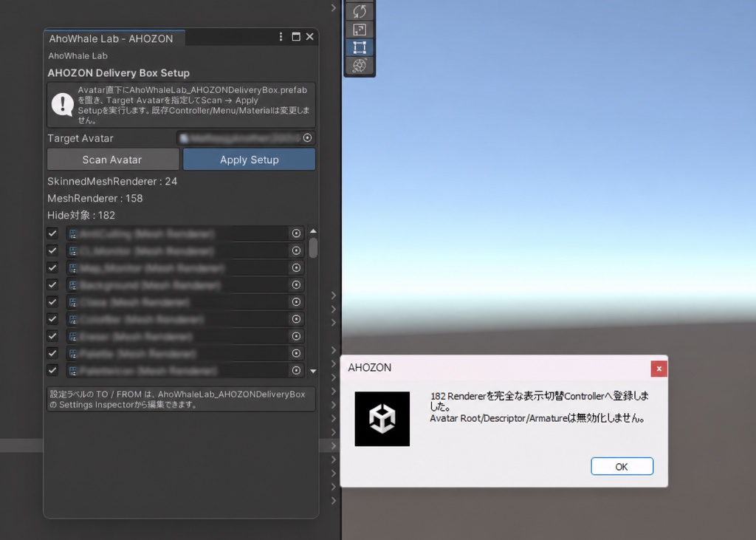Select the Eraser Mesh Renderer object field
The height and width of the screenshot is (540, 756).
click(185, 336)
